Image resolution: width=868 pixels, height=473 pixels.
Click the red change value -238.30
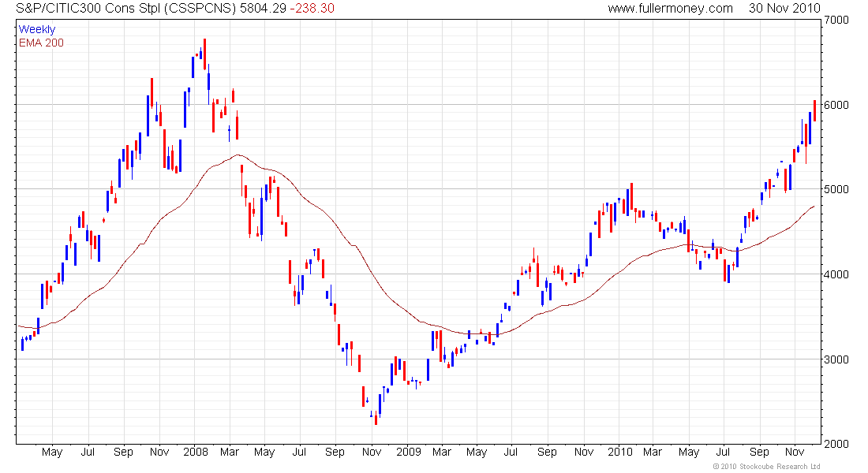[x=312, y=9]
